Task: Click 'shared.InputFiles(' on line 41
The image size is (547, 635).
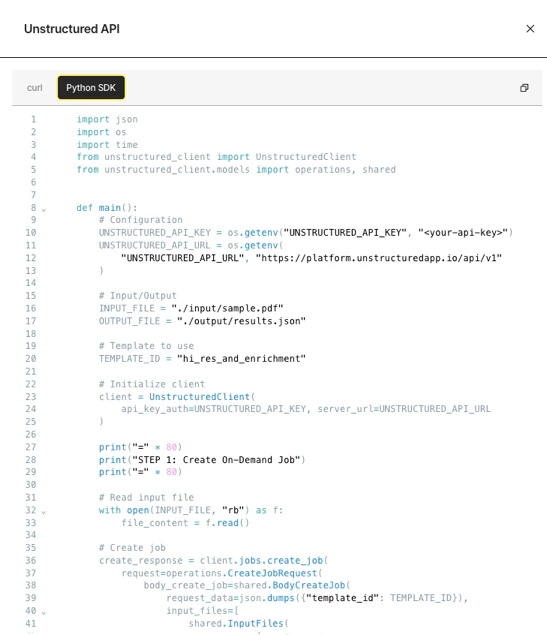Action: click(x=238, y=623)
